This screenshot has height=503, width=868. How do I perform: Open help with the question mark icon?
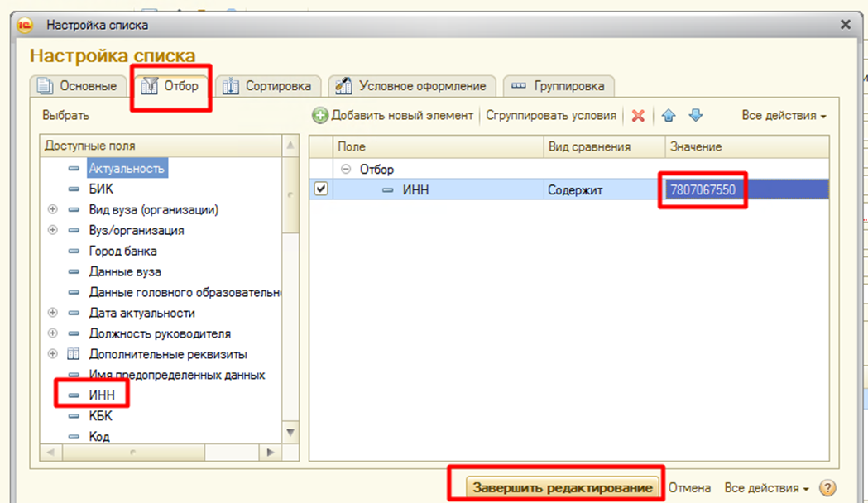(827, 488)
